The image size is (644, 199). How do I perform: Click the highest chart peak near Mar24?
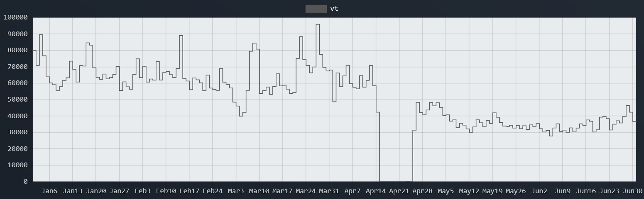pyautogui.click(x=318, y=24)
